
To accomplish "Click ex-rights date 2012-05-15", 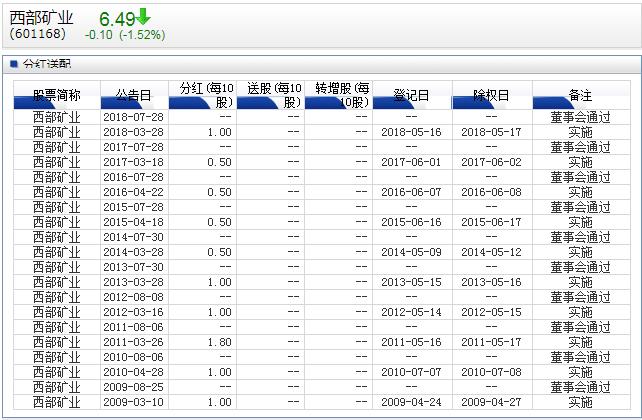I will click(x=491, y=312).
